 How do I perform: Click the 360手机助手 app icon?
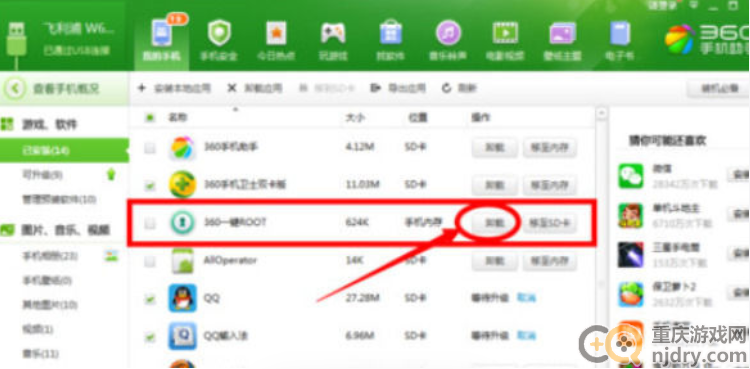(182, 148)
